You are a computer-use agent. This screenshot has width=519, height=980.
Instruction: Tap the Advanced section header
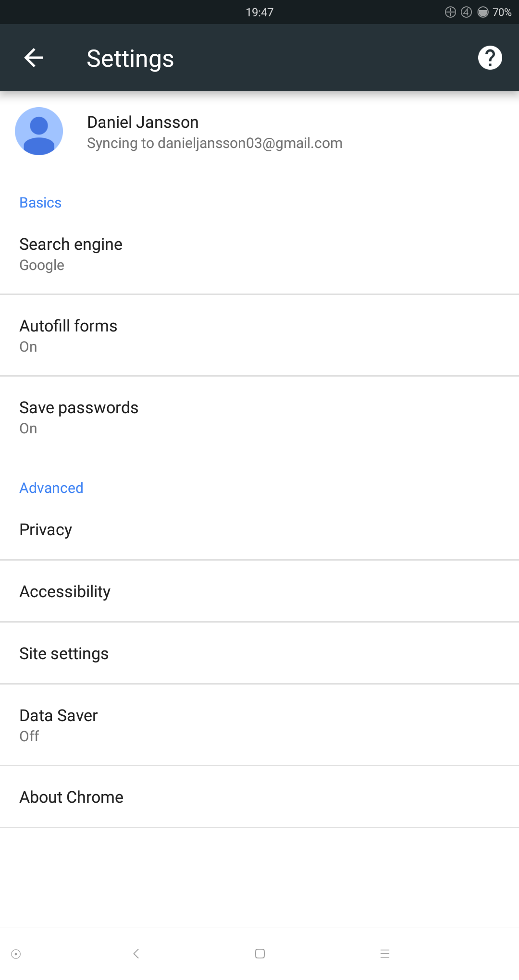point(51,488)
